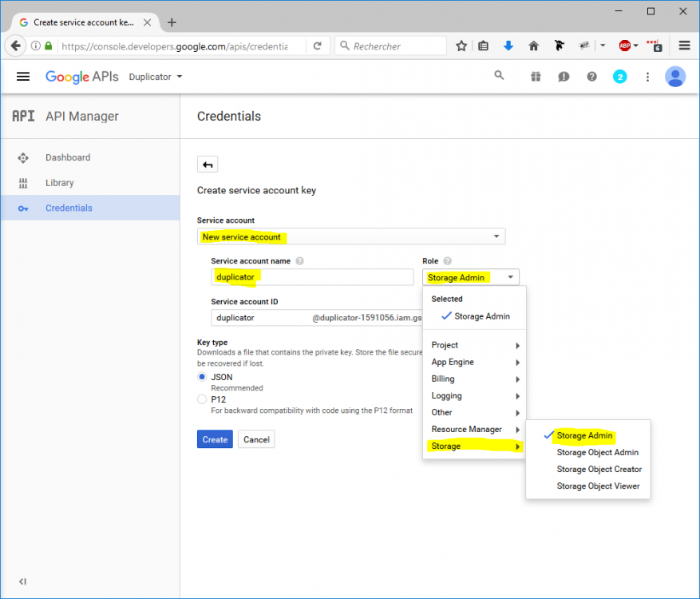The height and width of the screenshot is (599, 700).
Task: Click the Firefox bookmark star icon
Action: coord(461,46)
